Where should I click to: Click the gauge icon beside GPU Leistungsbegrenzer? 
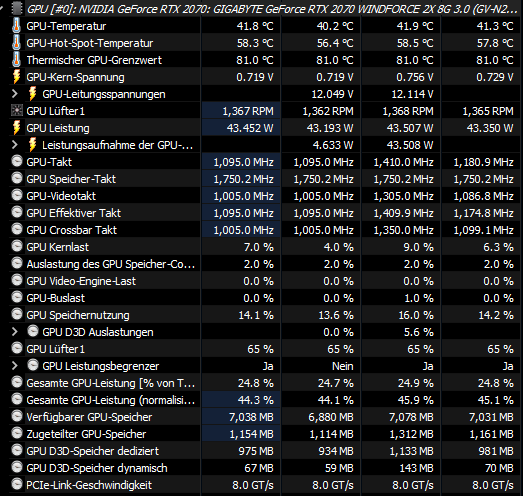33,365
